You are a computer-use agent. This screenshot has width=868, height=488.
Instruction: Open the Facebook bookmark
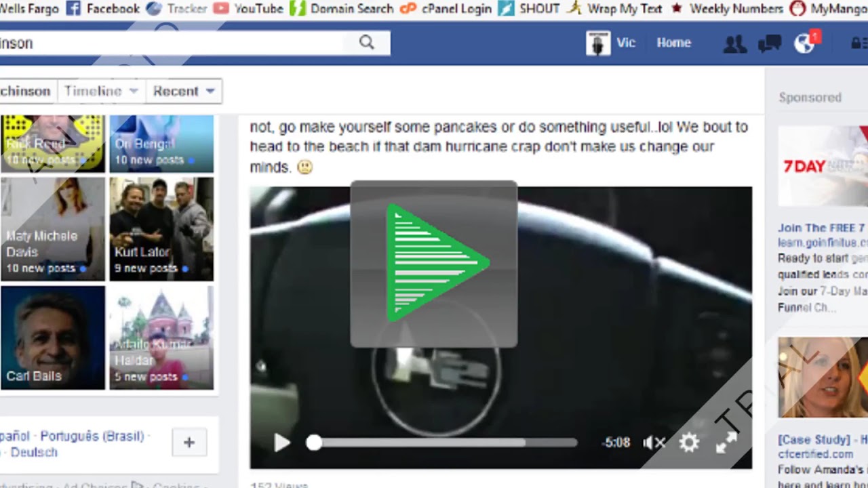pos(102,9)
